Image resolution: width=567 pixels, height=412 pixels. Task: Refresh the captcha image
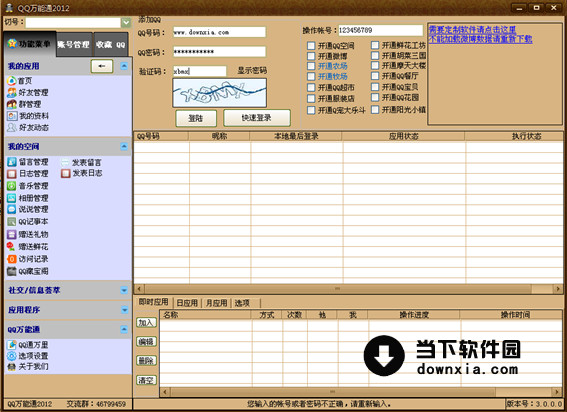point(219,93)
